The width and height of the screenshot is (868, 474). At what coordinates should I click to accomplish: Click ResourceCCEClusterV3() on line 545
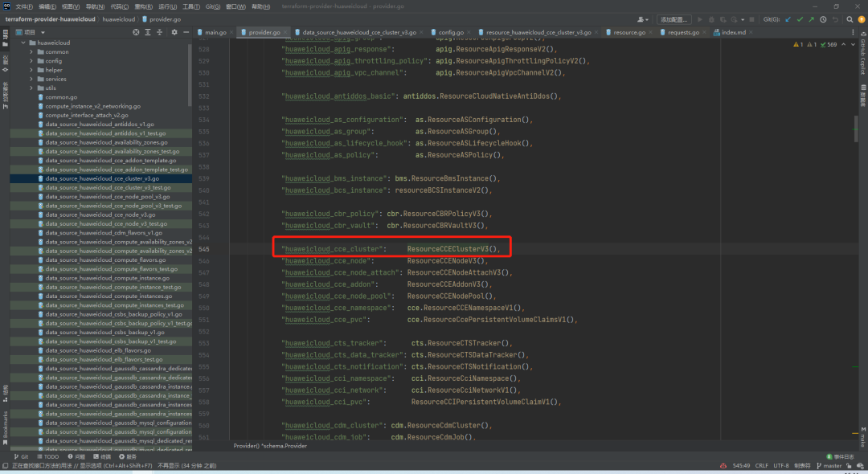[452, 249]
